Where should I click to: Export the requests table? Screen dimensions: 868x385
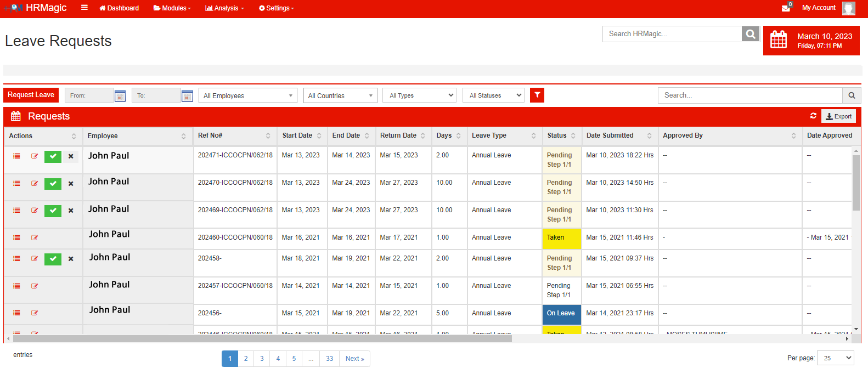pos(838,116)
